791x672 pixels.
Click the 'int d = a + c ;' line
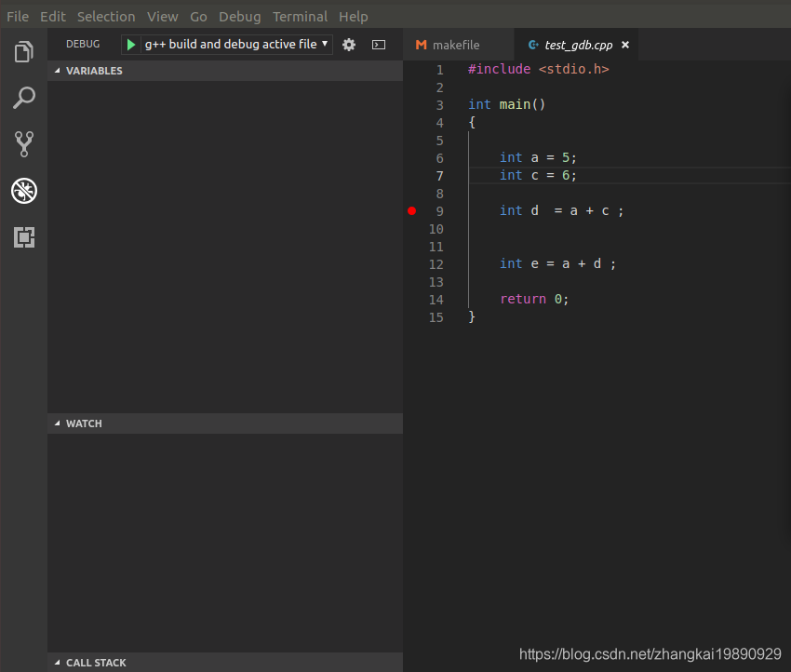pyautogui.click(x=561, y=210)
